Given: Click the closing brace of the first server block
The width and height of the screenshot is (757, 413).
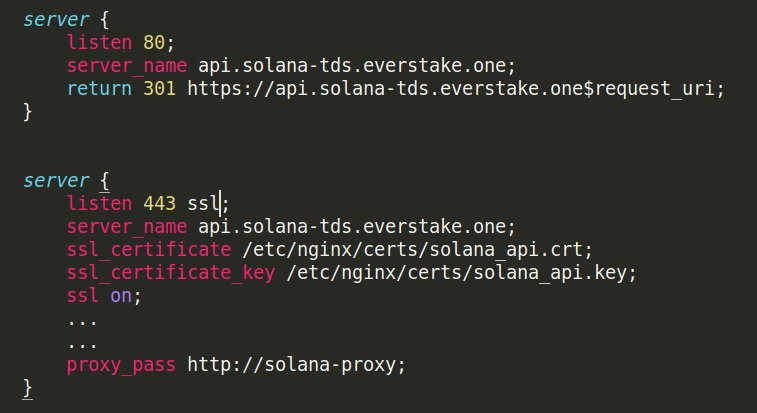Looking at the screenshot, I should (x=28, y=112).
